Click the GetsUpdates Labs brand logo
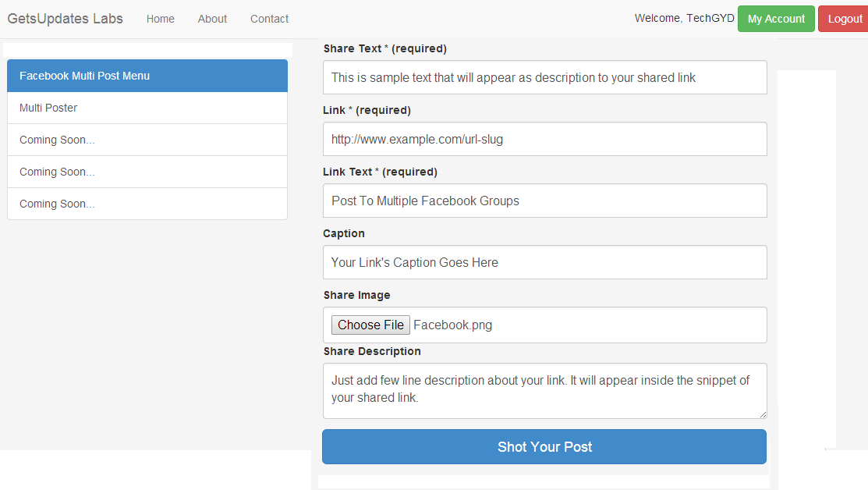Image resolution: width=868 pixels, height=490 pixels. coord(65,18)
